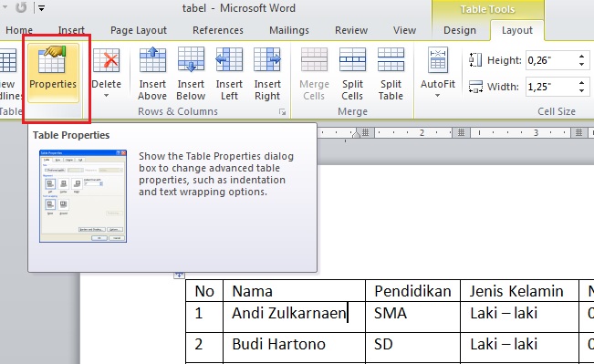This screenshot has height=364, width=594.
Task: Click the Merge Cells button
Action: [314, 74]
